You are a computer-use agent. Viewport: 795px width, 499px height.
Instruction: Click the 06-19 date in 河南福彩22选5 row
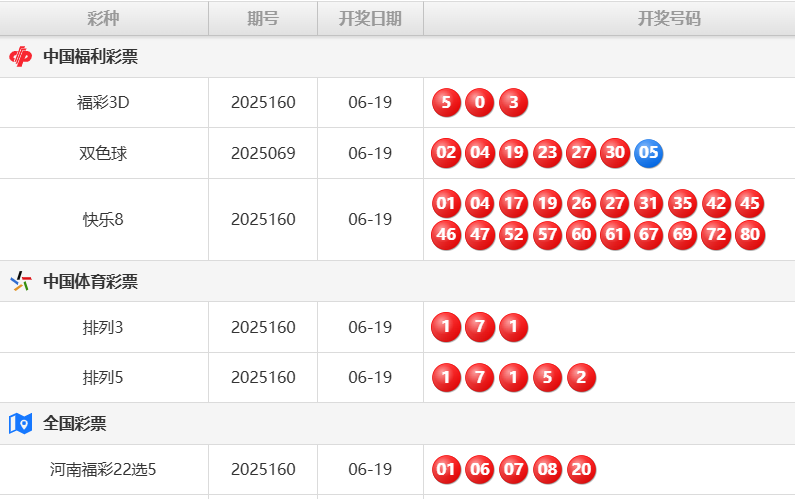(370, 470)
